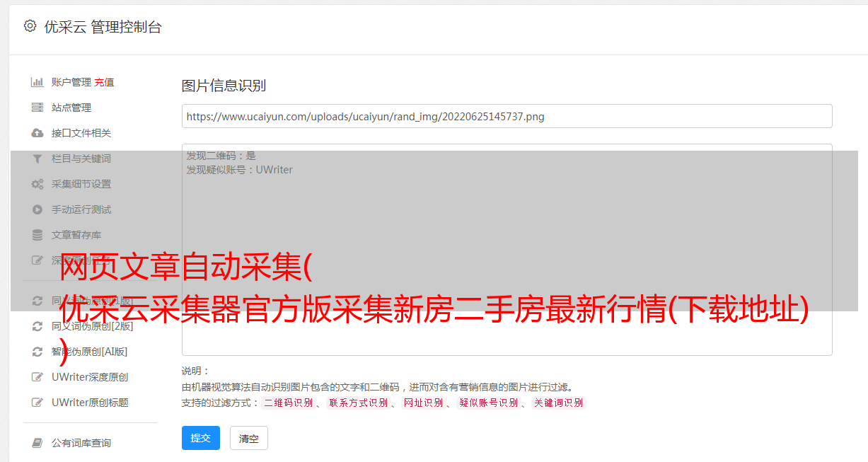This screenshot has height=462, width=868.
Task: Click the book icon for 公有词库查询
Action: (x=37, y=443)
